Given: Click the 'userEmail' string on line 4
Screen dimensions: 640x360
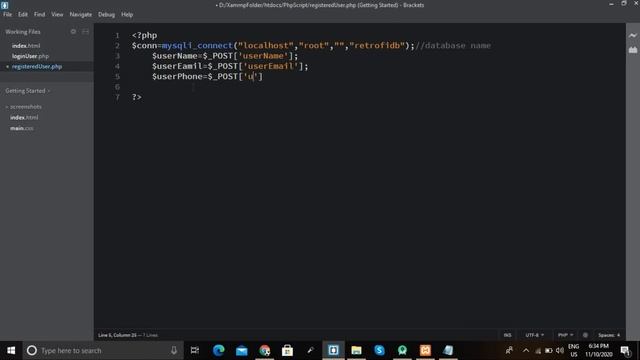Looking at the screenshot, I should click(271, 66).
